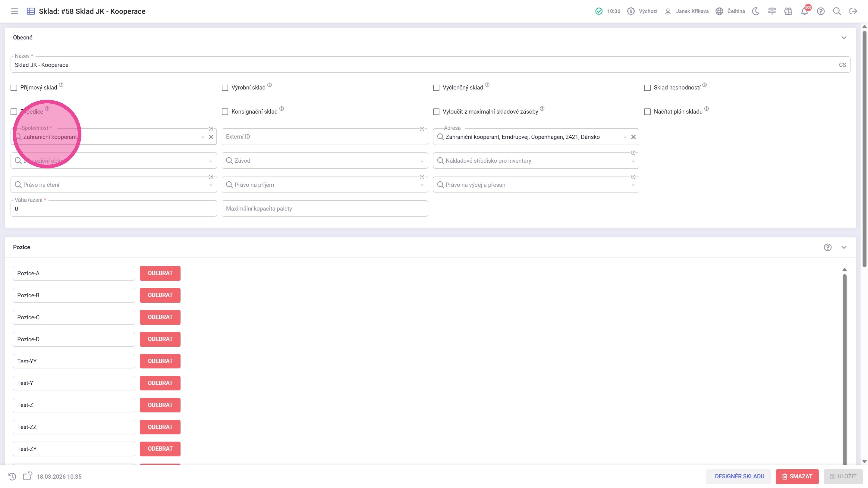Screen dimensions: 868x488
Task: Enable the Příjmový sklad checkbox
Action: pos(14,88)
